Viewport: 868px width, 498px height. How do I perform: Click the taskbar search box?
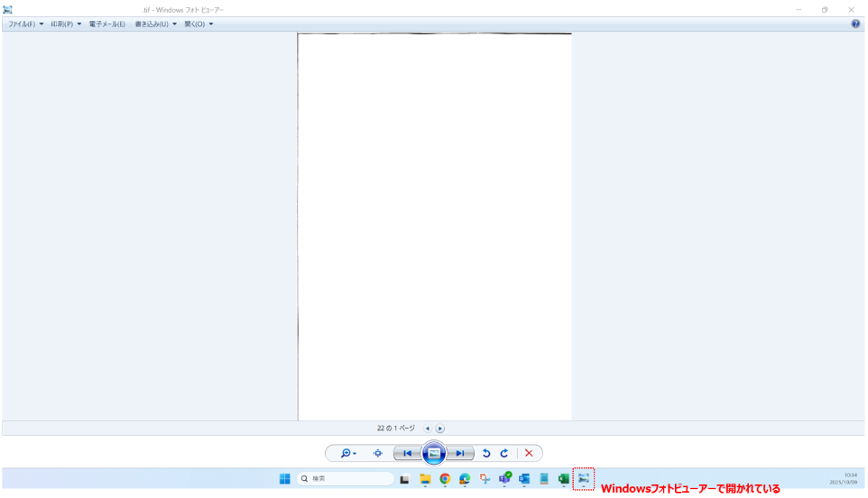(x=346, y=479)
